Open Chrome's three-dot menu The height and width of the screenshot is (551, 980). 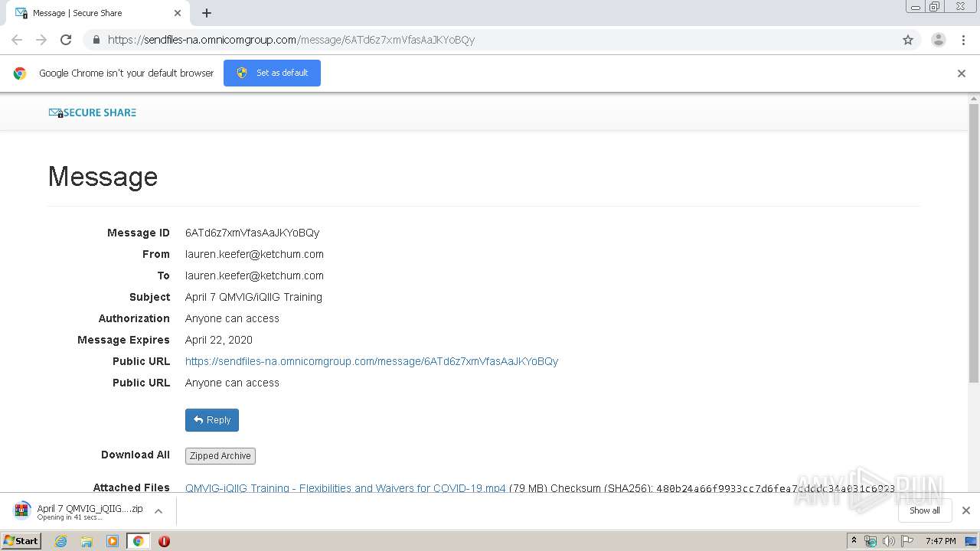[964, 40]
